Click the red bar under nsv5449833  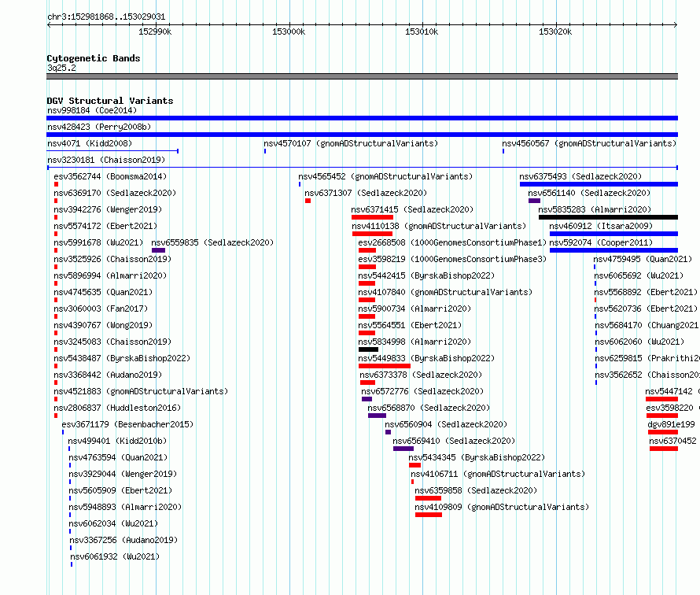[385, 366]
